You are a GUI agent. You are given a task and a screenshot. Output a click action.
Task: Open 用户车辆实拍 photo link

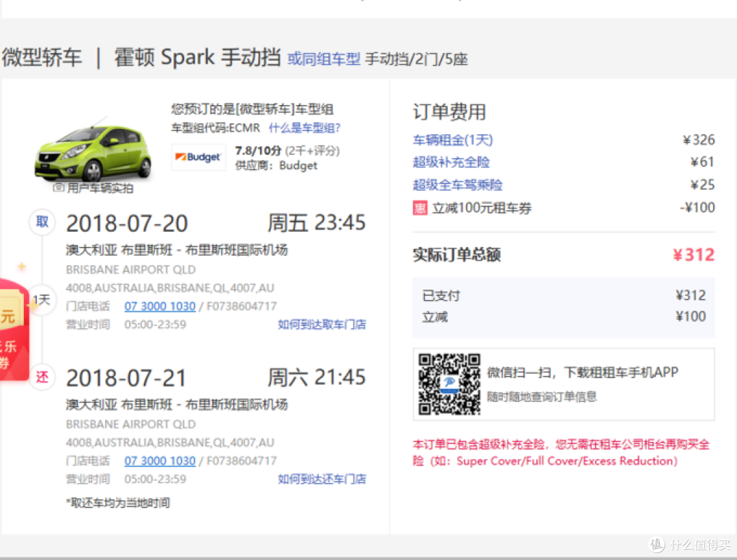tap(100, 188)
